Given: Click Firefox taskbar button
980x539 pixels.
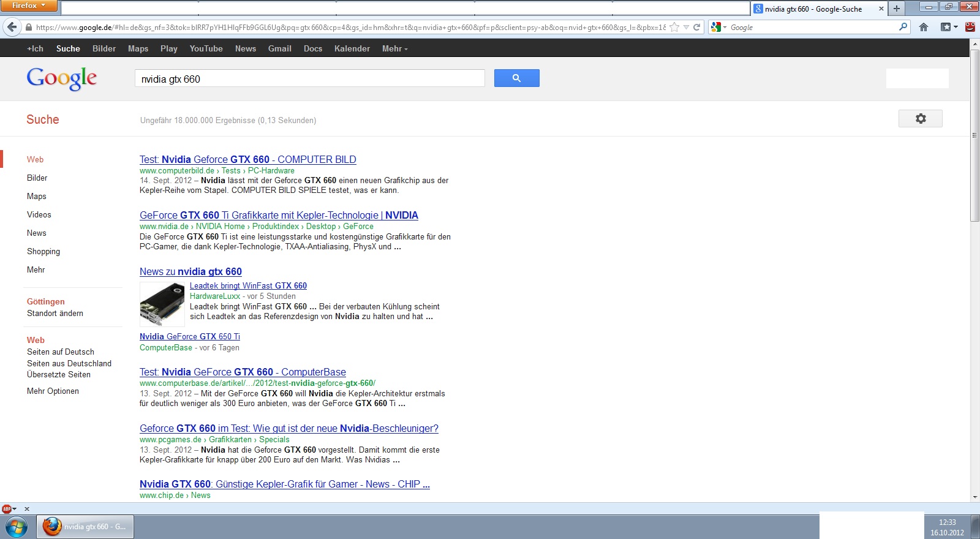Looking at the screenshot, I should pyautogui.click(x=86, y=527).
